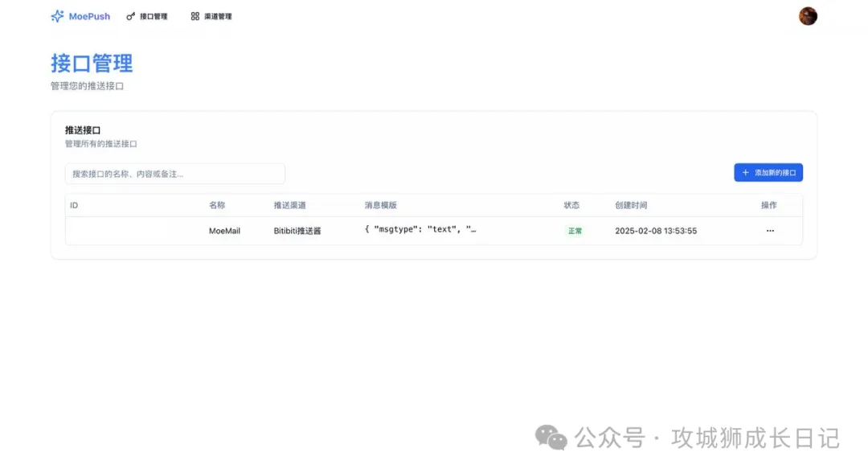Open the user avatar menu
Image resolution: width=868 pixels, height=473 pixels.
(808, 16)
